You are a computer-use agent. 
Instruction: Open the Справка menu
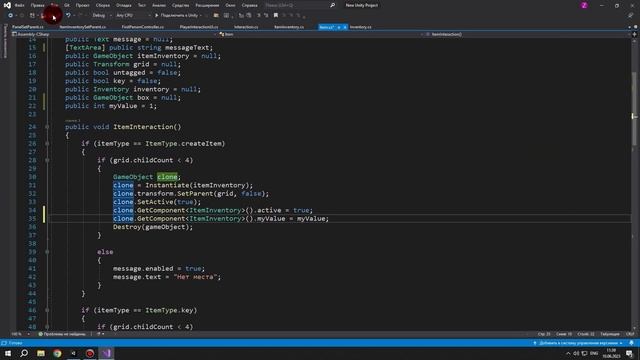pyautogui.click(x=249, y=5)
